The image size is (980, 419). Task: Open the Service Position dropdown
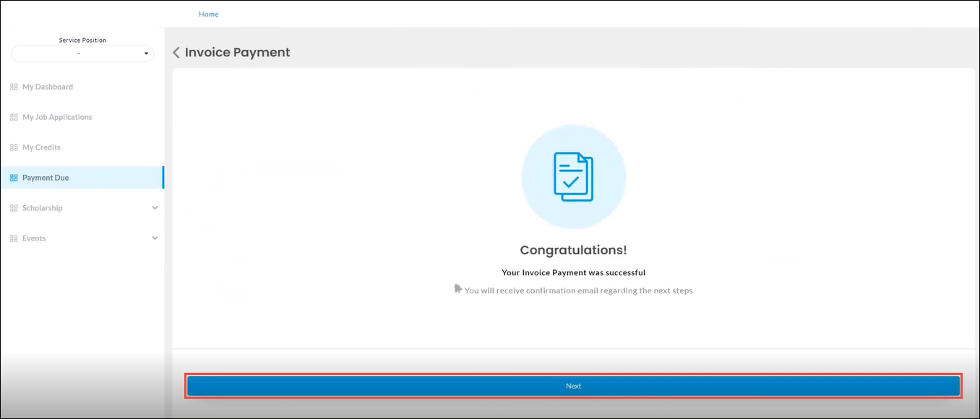[x=82, y=53]
